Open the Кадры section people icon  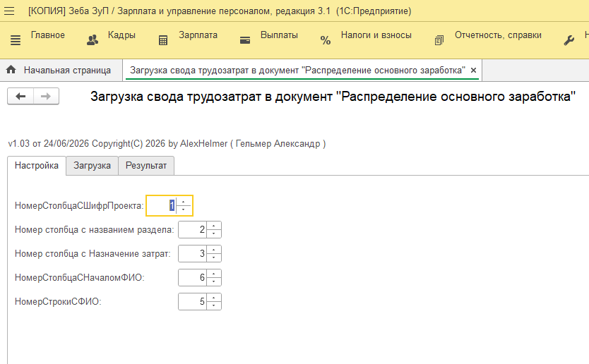click(x=93, y=40)
